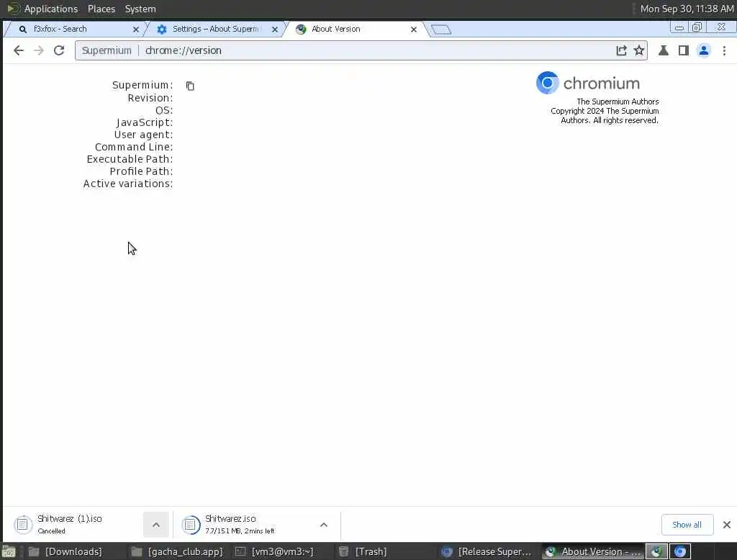Expand options for Shitwarez.iso download

click(x=324, y=524)
